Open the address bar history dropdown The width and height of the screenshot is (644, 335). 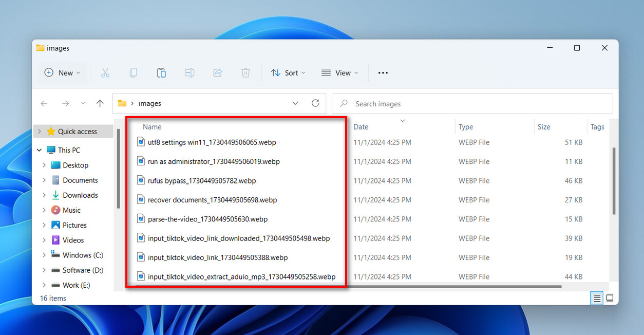pos(295,103)
